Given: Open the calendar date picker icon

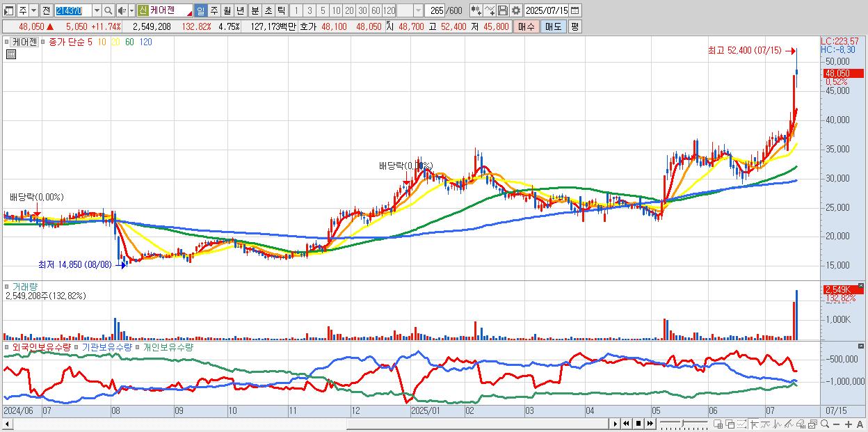Looking at the screenshot, I should 575,10.
